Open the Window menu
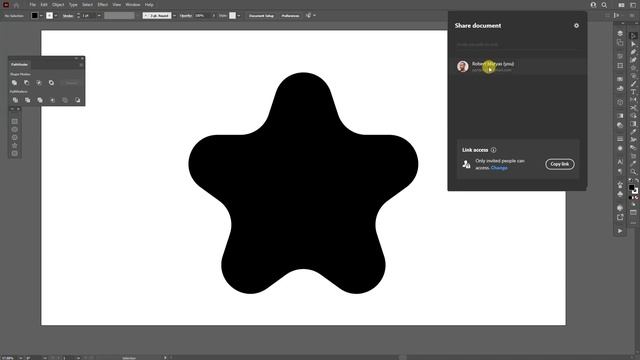640x360 pixels. [132, 5]
